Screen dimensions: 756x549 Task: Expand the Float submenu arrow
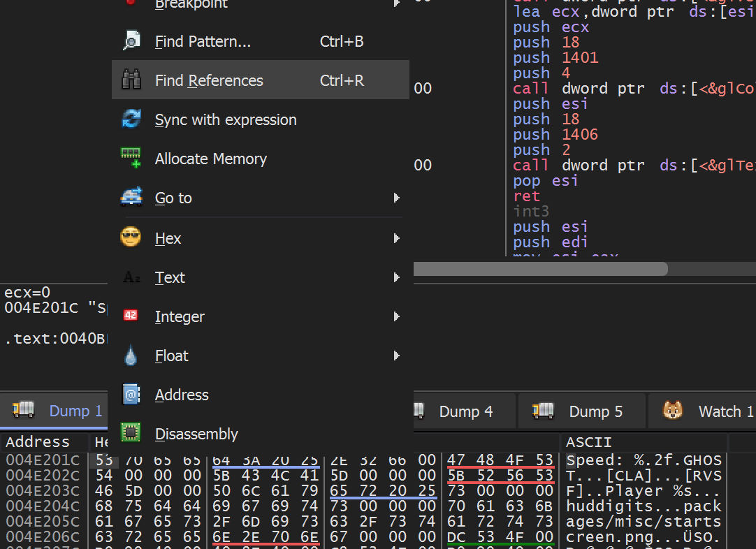pyautogui.click(x=396, y=356)
